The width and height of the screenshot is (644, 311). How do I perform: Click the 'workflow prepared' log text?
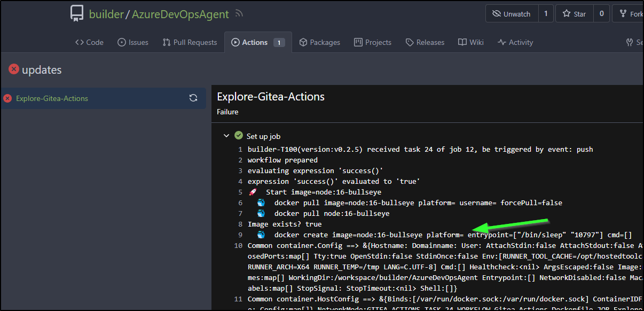click(x=282, y=160)
